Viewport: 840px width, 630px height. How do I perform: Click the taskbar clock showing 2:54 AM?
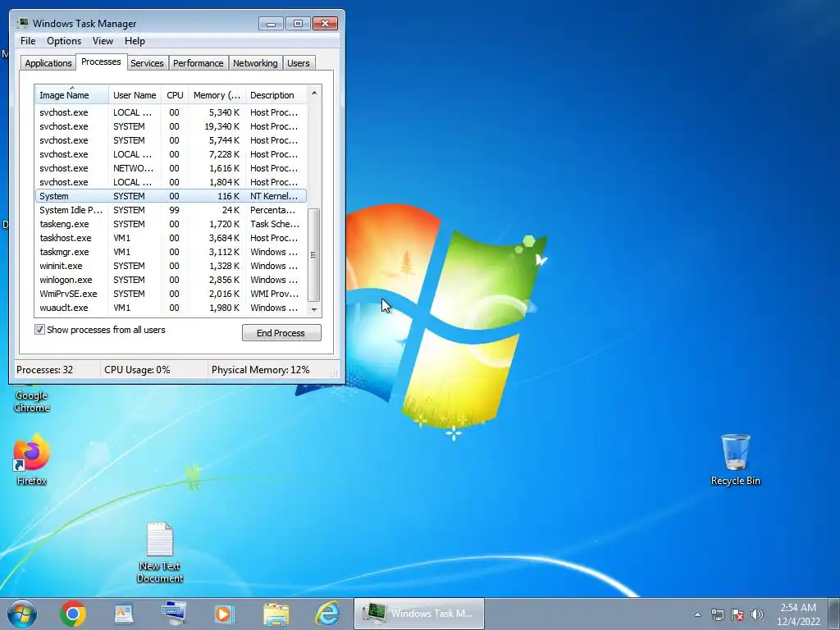(797, 614)
